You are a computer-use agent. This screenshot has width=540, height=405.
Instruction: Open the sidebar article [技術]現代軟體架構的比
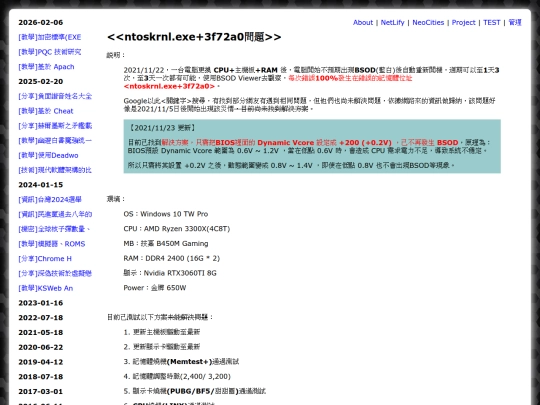pyautogui.click(x=55, y=170)
